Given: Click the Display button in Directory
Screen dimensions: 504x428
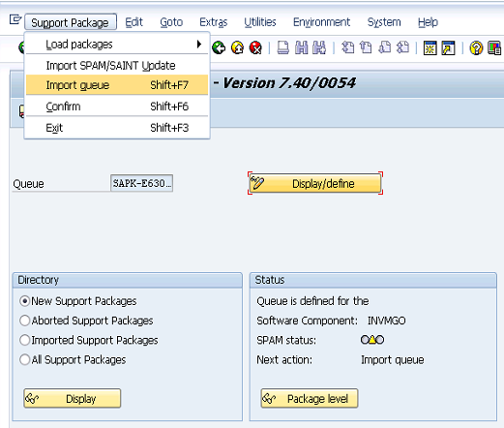Looking at the screenshot, I should [73, 398].
